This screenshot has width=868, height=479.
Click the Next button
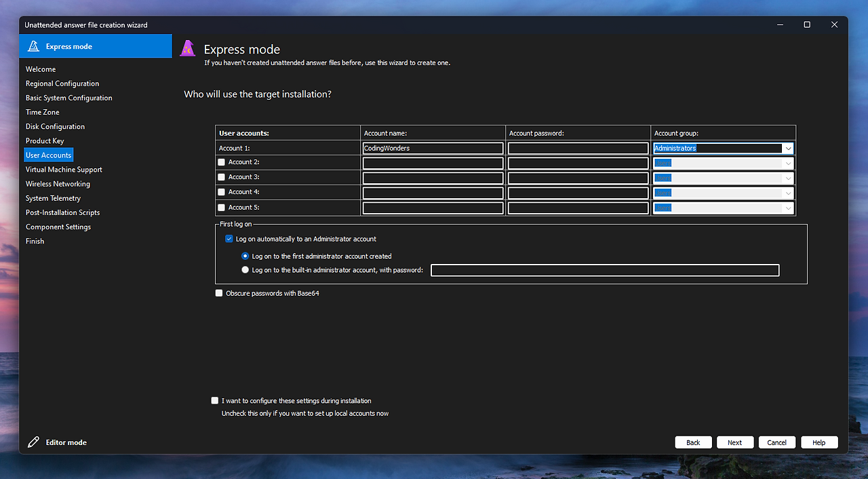click(x=735, y=442)
